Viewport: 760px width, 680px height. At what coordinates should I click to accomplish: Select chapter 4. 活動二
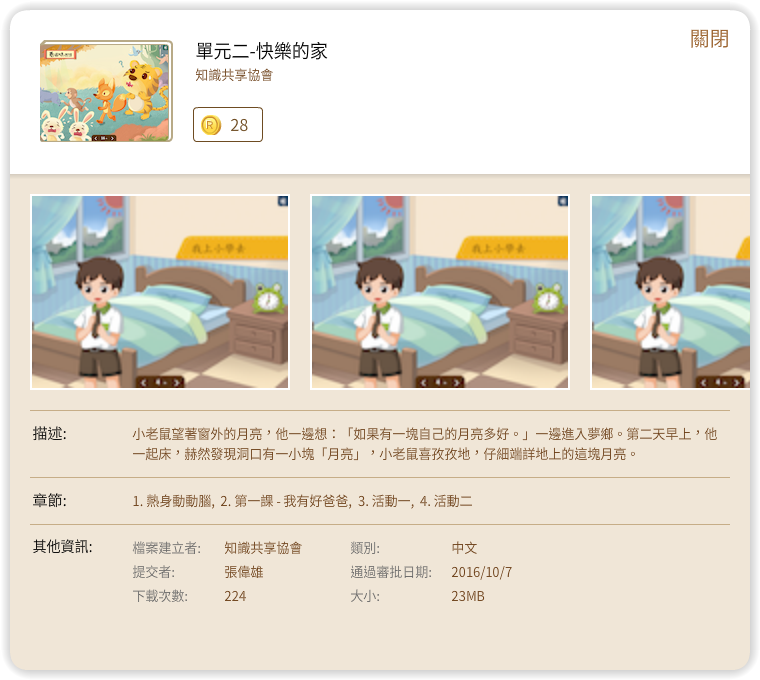pos(446,501)
